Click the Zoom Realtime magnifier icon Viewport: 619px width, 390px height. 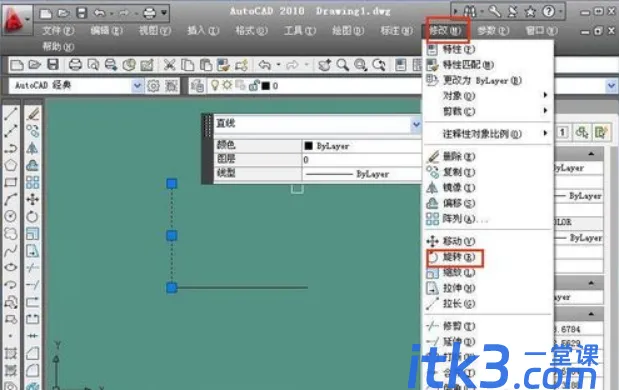pyautogui.click(x=342, y=64)
